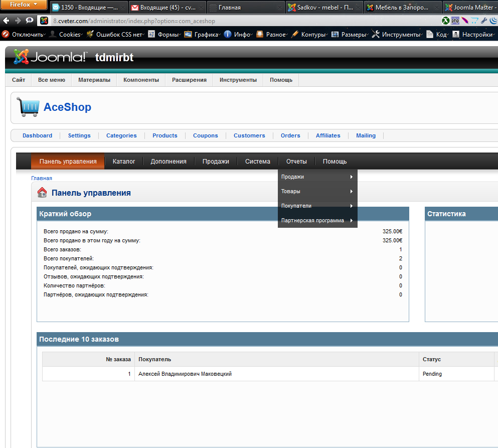Open the Инфо toolbar item with info icon
This screenshot has width=498, height=448.
click(x=237, y=35)
